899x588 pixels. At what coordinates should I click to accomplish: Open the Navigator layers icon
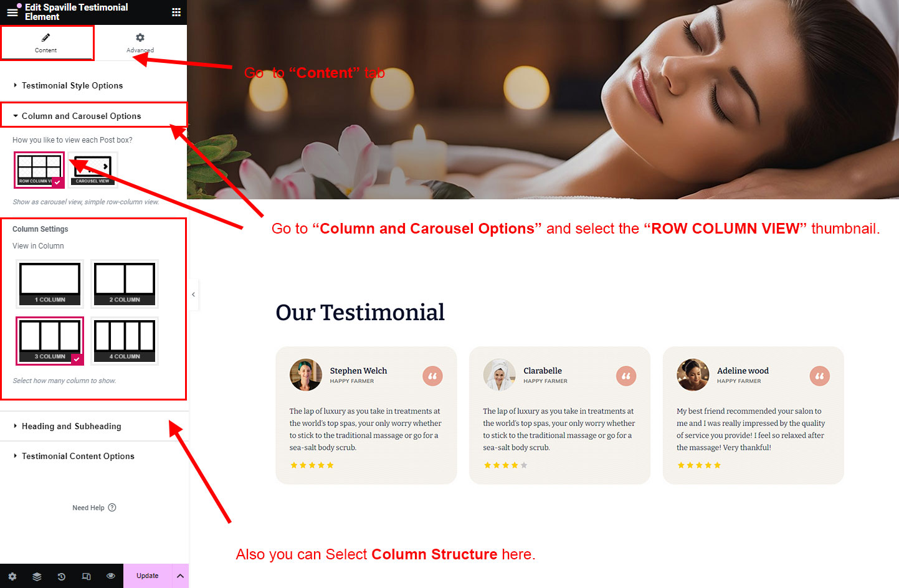(x=37, y=576)
